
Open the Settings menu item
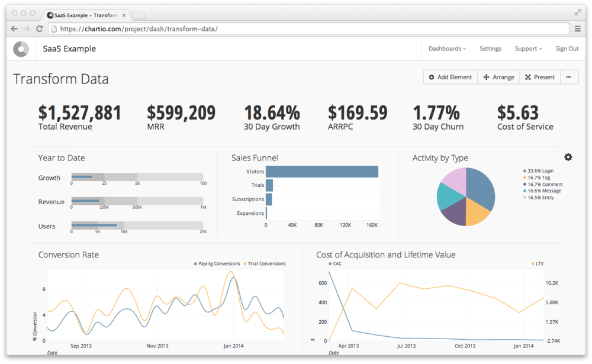[x=490, y=49]
